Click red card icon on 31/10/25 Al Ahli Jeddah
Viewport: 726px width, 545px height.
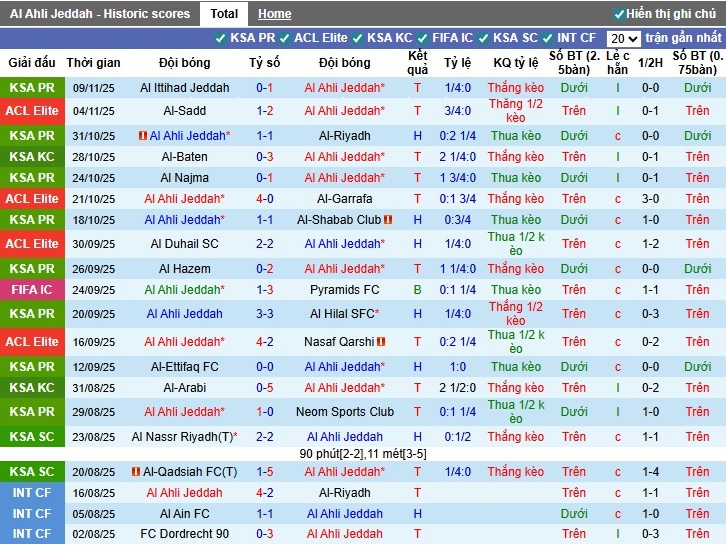pyautogui.click(x=143, y=136)
